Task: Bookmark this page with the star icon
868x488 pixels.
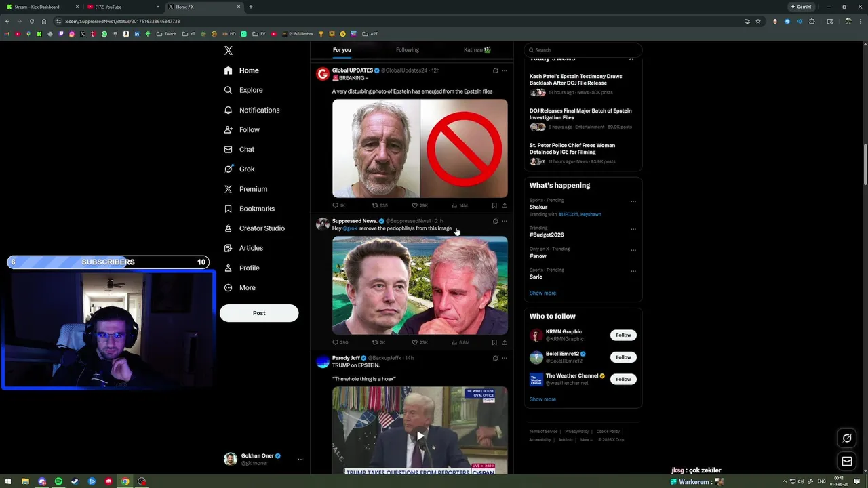Action: 758,21
